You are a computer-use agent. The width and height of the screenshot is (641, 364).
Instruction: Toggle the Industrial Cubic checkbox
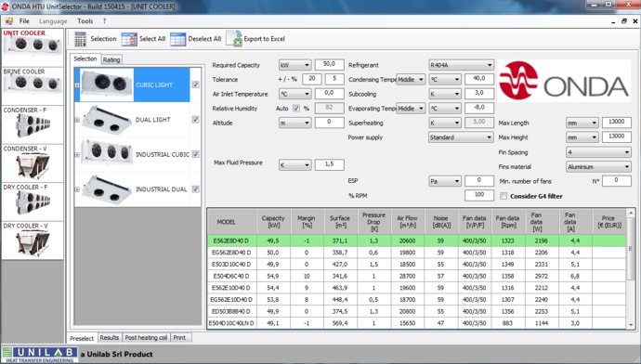coord(195,154)
